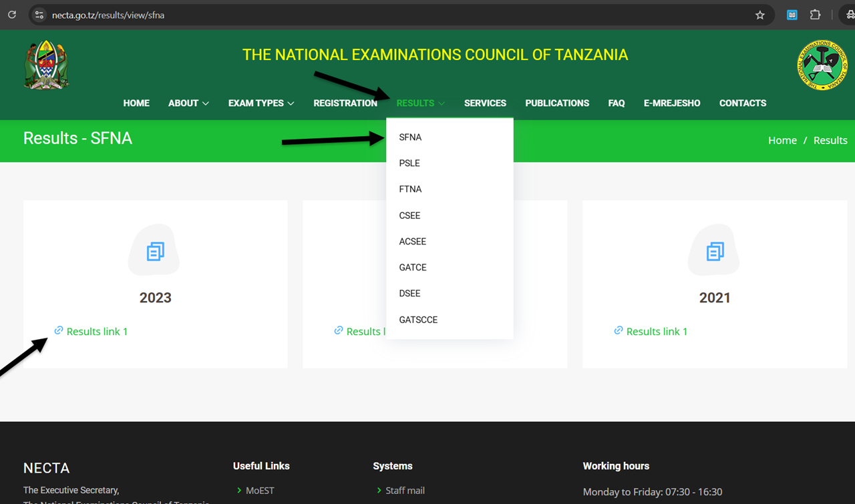
Task: Click the link icon beside 2021 Results link 1
Action: (619, 330)
